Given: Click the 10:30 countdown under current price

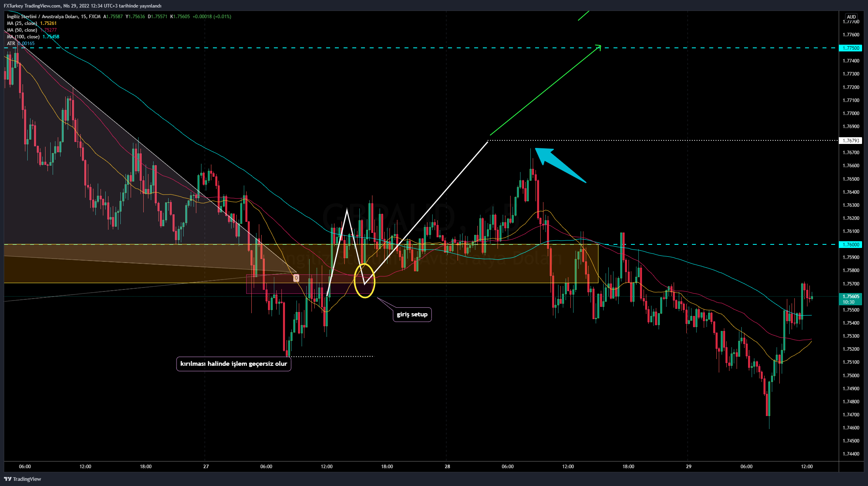Looking at the screenshot, I should (x=849, y=302).
